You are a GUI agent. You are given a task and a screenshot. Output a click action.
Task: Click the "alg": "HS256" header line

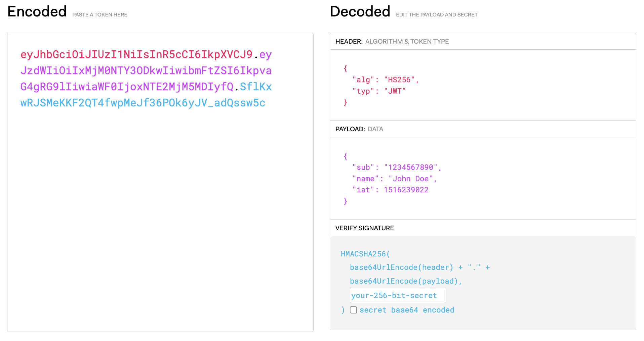(x=386, y=80)
